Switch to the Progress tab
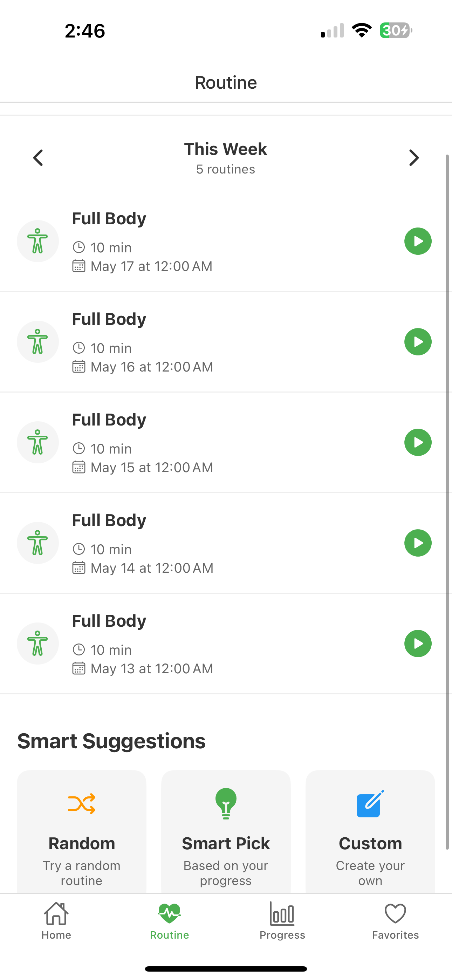 pyautogui.click(x=282, y=921)
